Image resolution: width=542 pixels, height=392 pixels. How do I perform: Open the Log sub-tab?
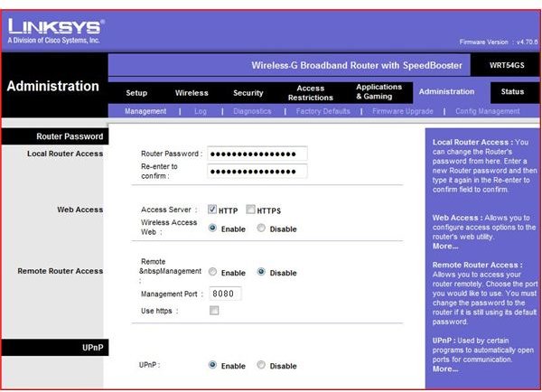click(x=201, y=111)
